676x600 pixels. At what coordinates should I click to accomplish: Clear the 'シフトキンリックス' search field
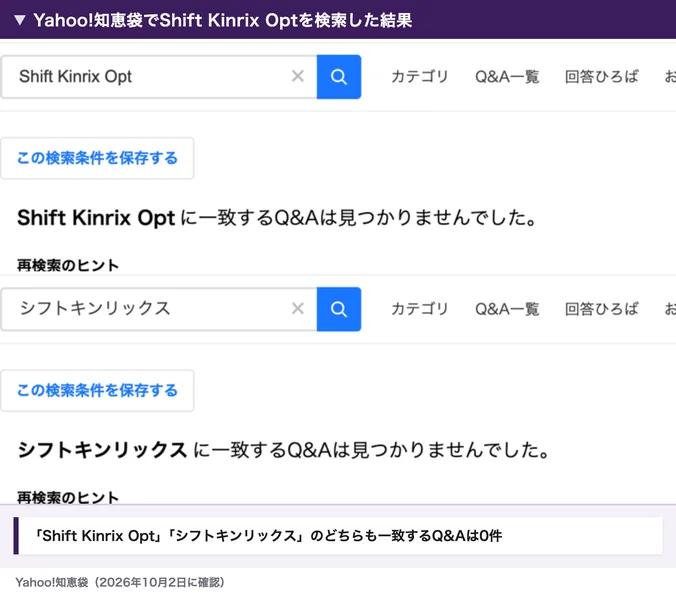tap(297, 309)
